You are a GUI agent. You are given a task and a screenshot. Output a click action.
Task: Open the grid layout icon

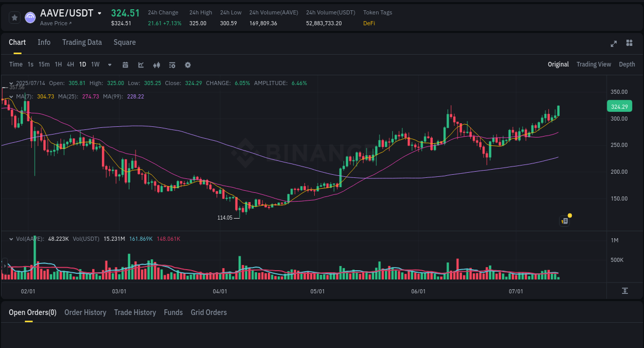pos(629,43)
